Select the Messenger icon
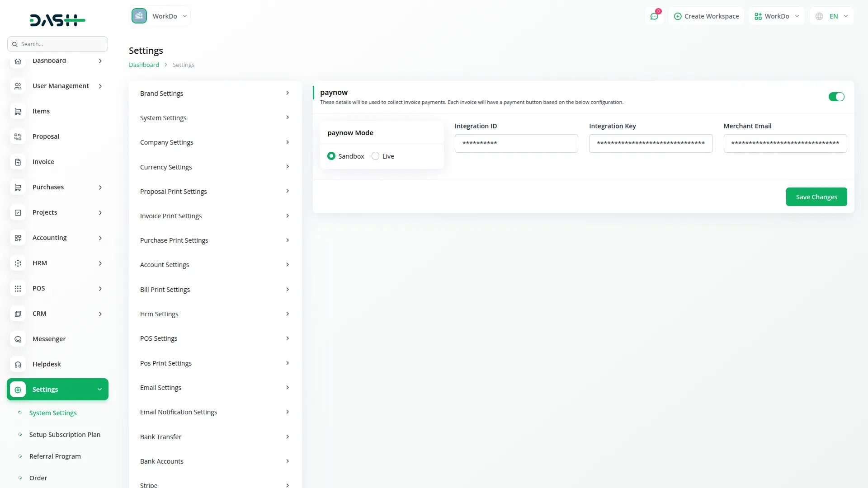This screenshot has height=488, width=868. 18,339
